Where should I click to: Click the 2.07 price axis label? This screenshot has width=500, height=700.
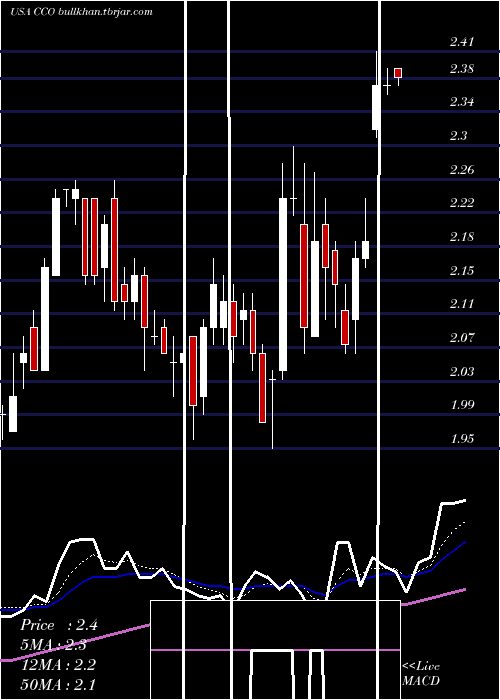(462, 338)
